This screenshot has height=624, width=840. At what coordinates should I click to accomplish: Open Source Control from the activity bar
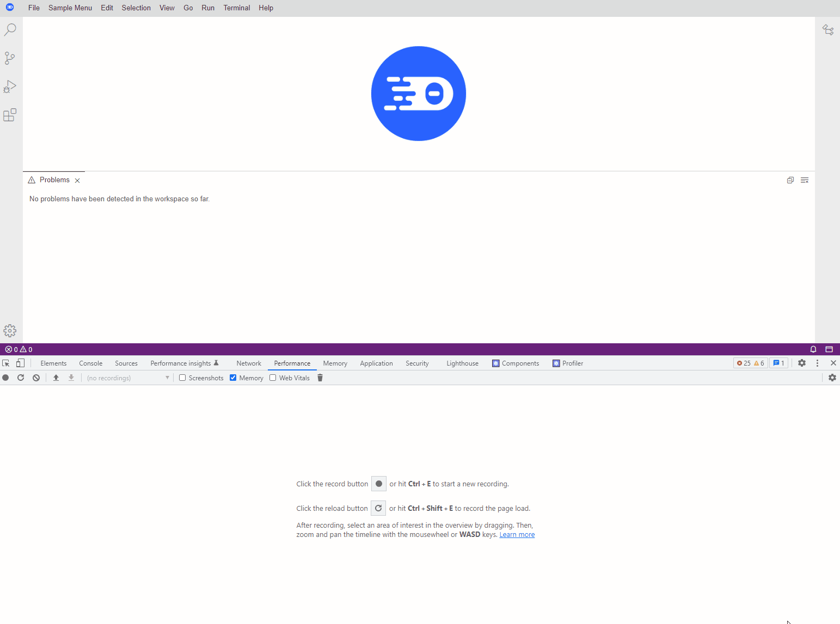(10, 58)
